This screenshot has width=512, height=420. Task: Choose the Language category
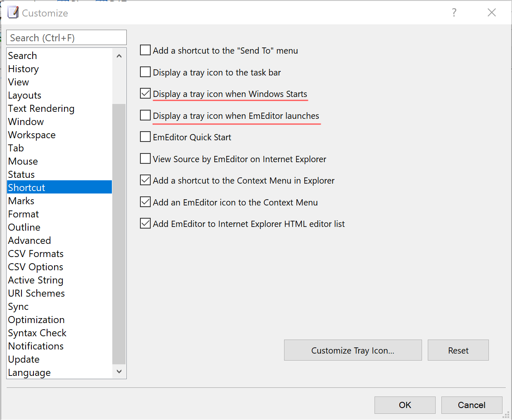(59, 372)
